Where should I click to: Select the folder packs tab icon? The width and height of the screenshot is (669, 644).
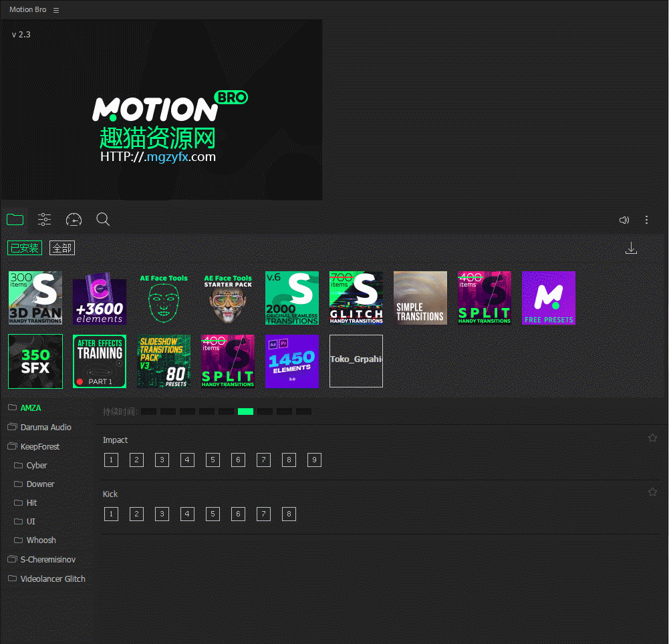pyautogui.click(x=15, y=220)
